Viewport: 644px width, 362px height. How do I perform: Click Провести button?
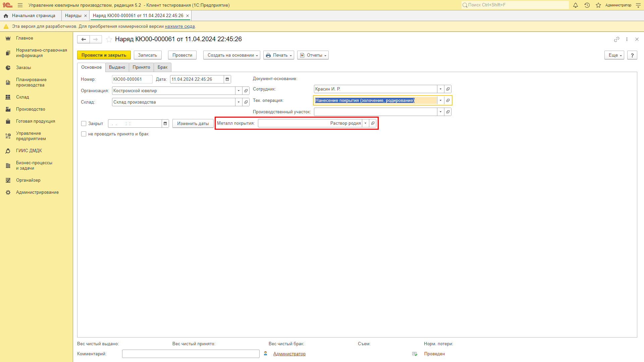pyautogui.click(x=182, y=55)
